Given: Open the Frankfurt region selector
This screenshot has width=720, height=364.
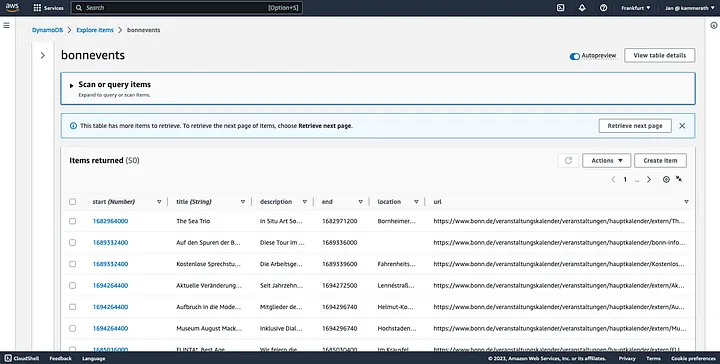Looking at the screenshot, I should coord(636,8).
